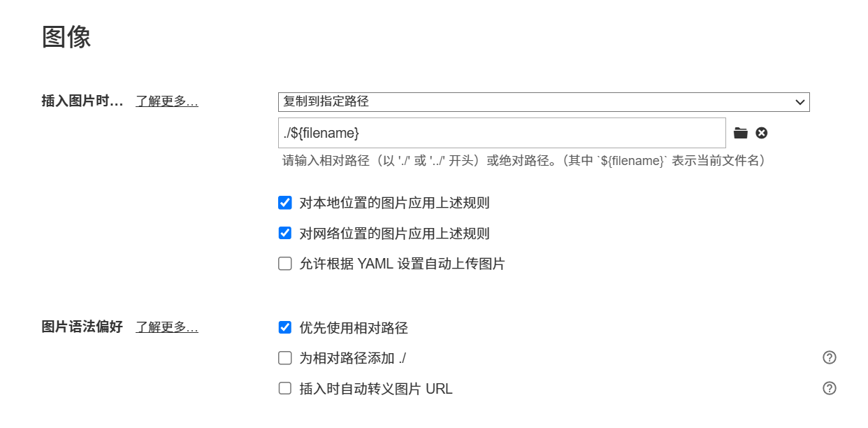This screenshot has width=868, height=428.
Task: Open the 复制到指定路径 dropdown
Action: coord(543,102)
